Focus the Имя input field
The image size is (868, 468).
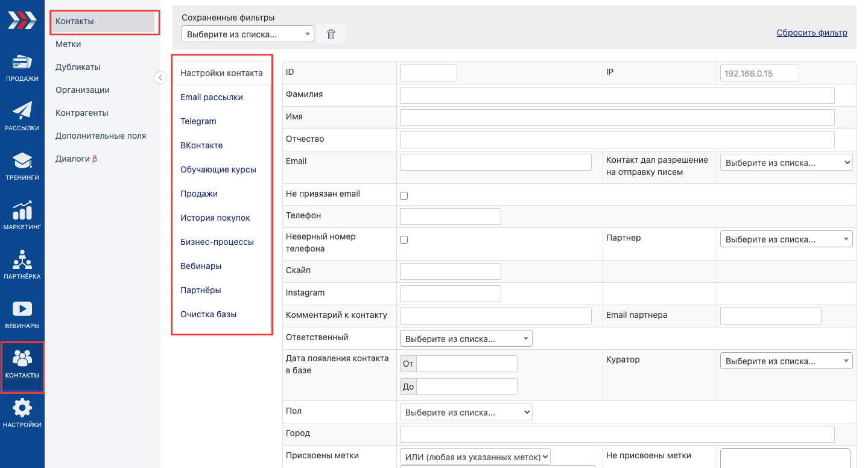617,118
